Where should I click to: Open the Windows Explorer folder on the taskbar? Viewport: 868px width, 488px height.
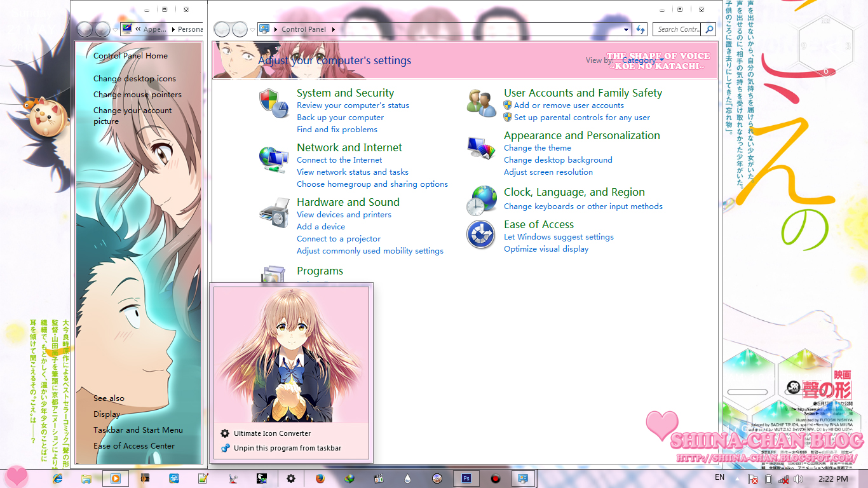[x=86, y=478]
